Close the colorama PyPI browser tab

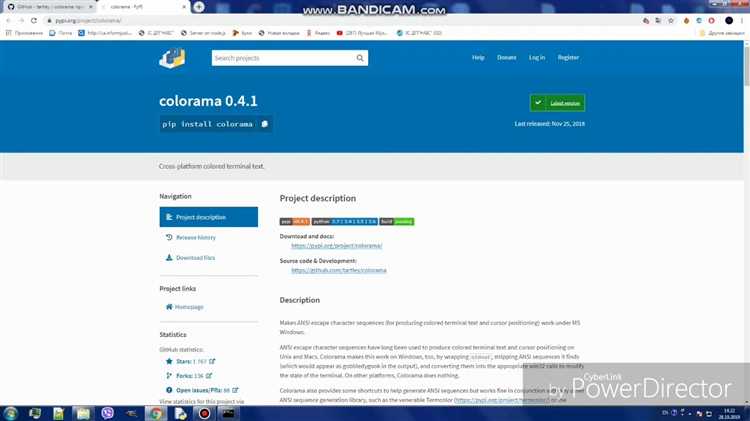coord(184,7)
